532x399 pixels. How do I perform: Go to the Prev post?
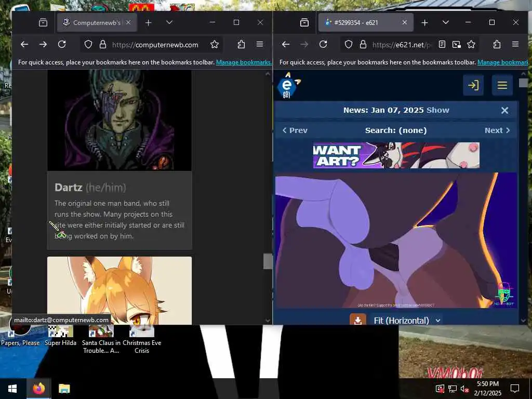click(295, 130)
